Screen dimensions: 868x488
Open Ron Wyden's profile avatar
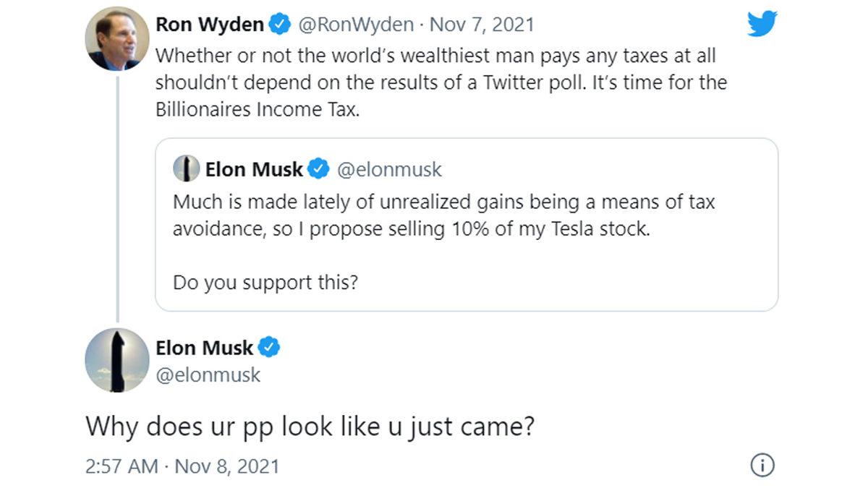[x=116, y=36]
